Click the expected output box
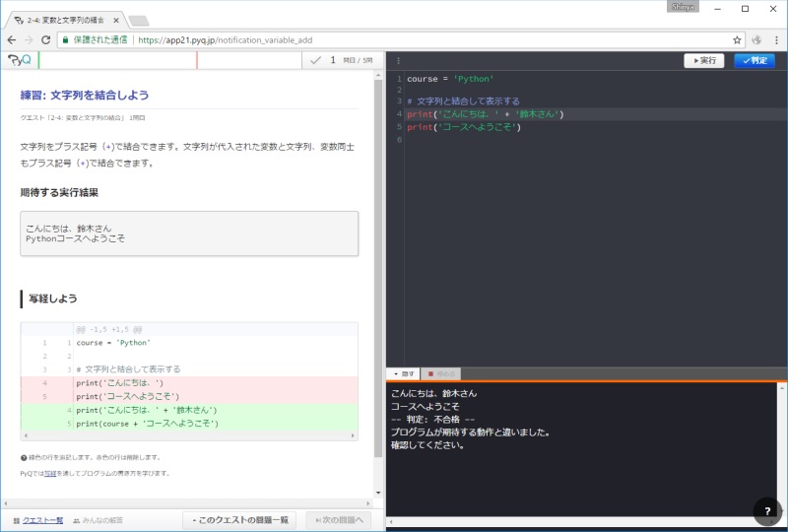Viewport: 788px width, 532px height. click(x=189, y=233)
